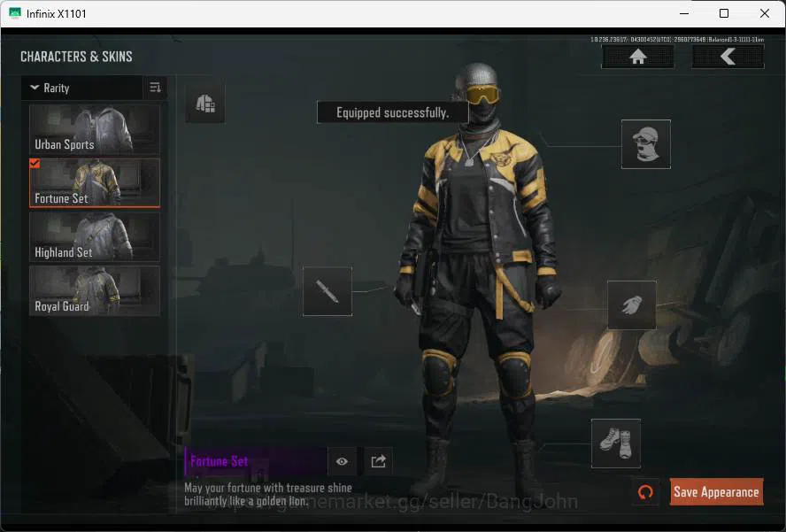Viewport: 786px width, 532px height.
Task: Select the boots equipment slot
Action: point(616,443)
